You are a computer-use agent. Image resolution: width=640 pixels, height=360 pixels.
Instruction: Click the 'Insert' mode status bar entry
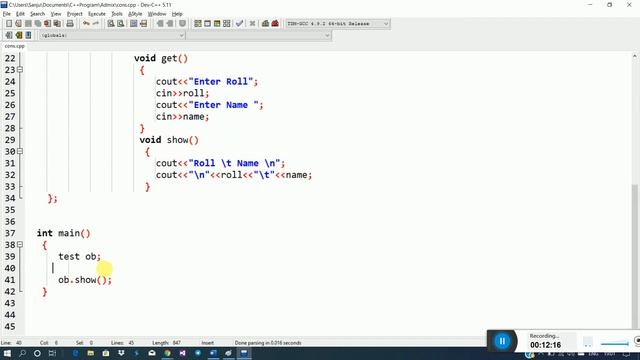click(207, 343)
